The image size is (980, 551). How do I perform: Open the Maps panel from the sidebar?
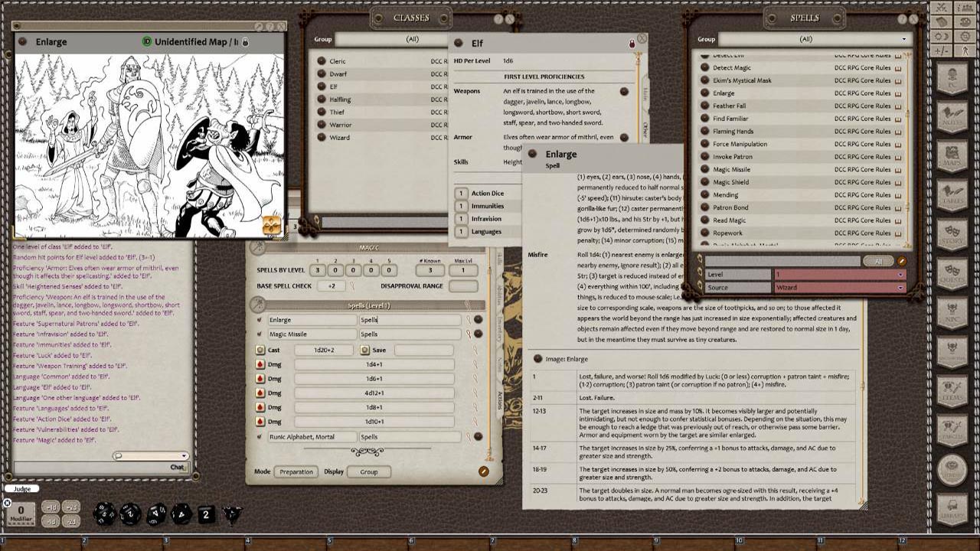(953, 151)
